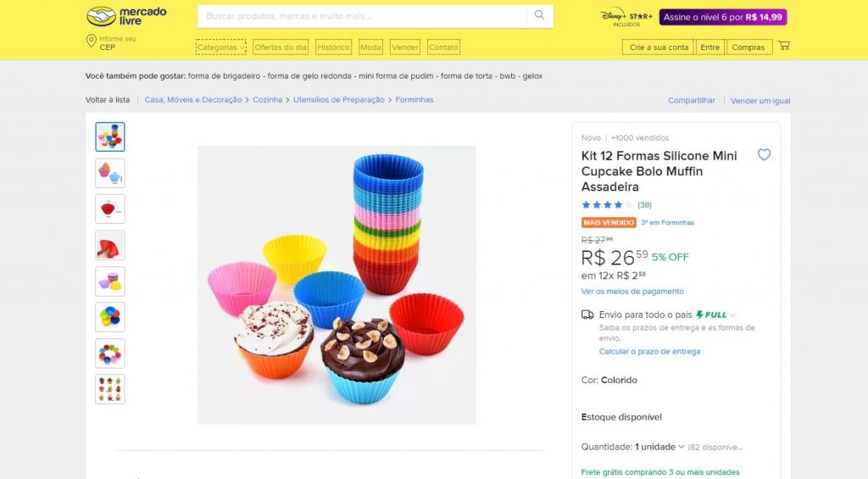The height and width of the screenshot is (479, 868).
Task: Open the Categorias dropdown menu
Action: (220, 47)
